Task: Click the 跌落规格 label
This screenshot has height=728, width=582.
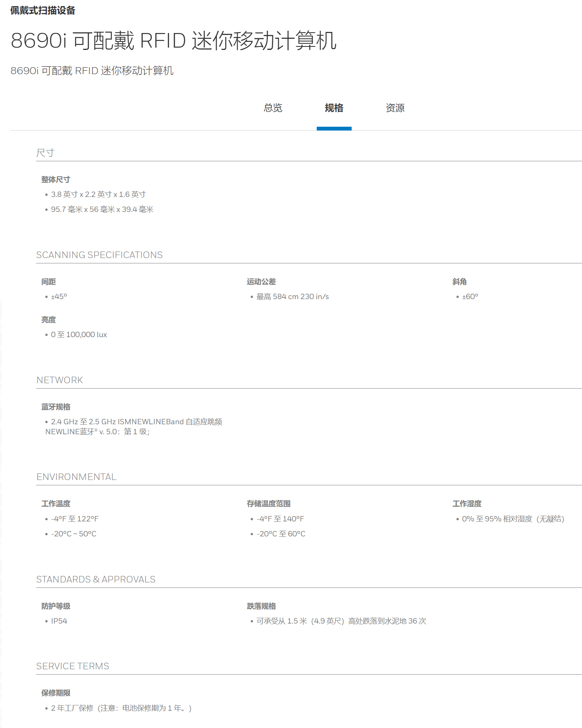Action: (261, 606)
